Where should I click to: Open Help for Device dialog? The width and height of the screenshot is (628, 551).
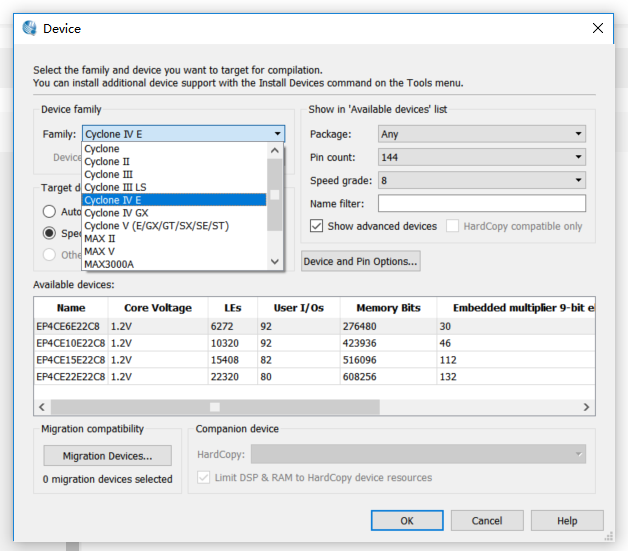pos(567,521)
